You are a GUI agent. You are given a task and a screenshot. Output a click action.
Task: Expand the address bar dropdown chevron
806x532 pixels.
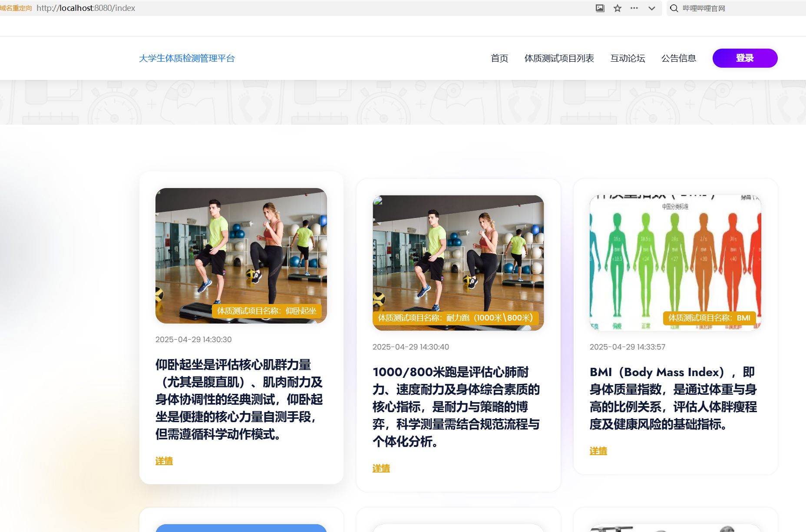click(x=651, y=8)
